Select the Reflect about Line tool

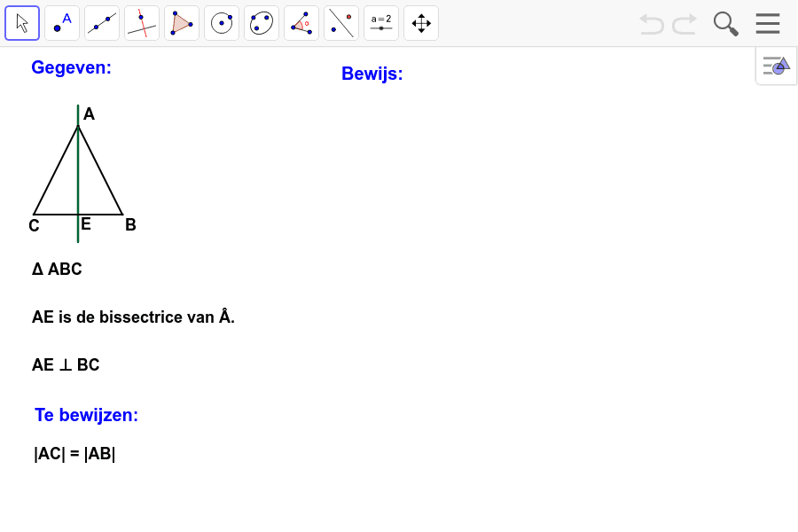pyautogui.click(x=341, y=23)
